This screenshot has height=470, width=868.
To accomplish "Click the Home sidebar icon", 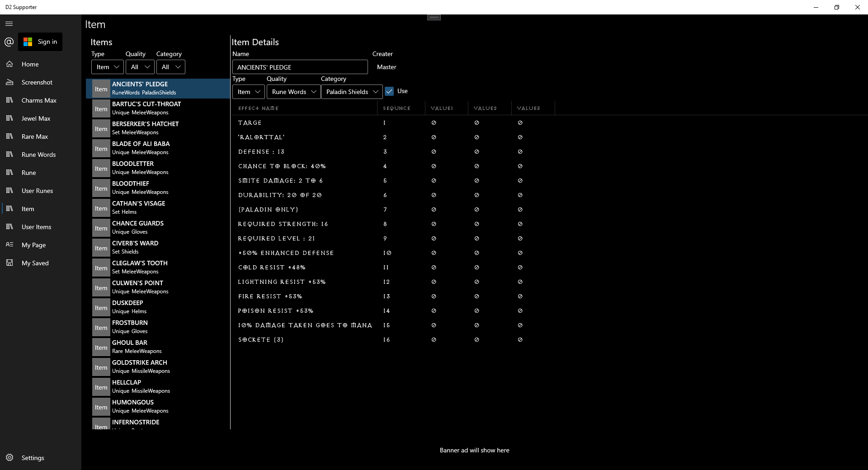I will pos(9,64).
